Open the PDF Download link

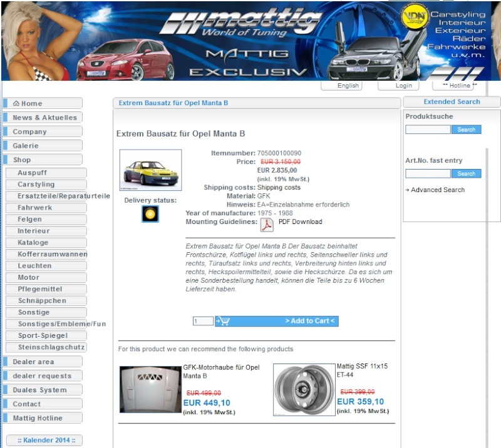point(301,221)
